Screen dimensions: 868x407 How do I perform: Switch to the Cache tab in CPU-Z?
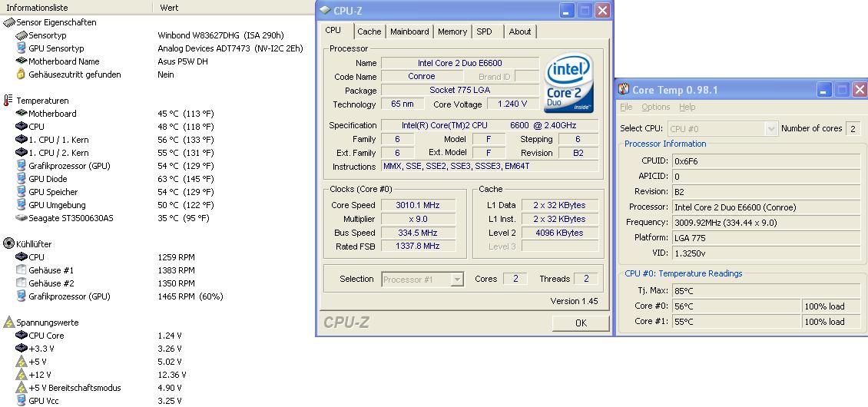click(369, 31)
